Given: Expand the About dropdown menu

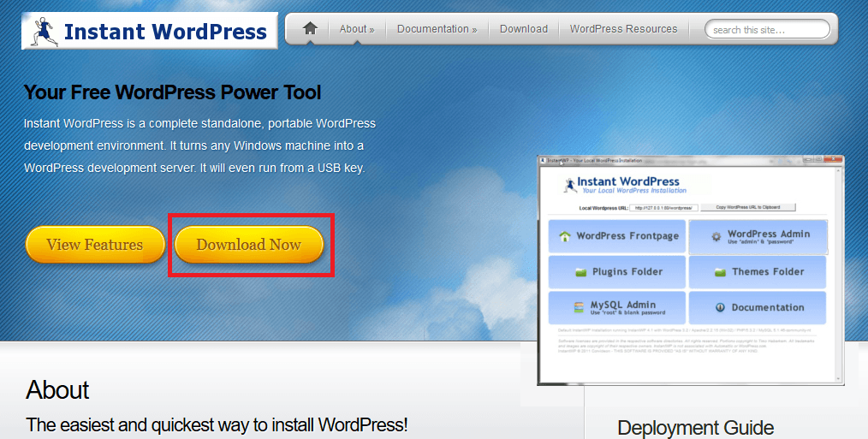Looking at the screenshot, I should coord(357,29).
